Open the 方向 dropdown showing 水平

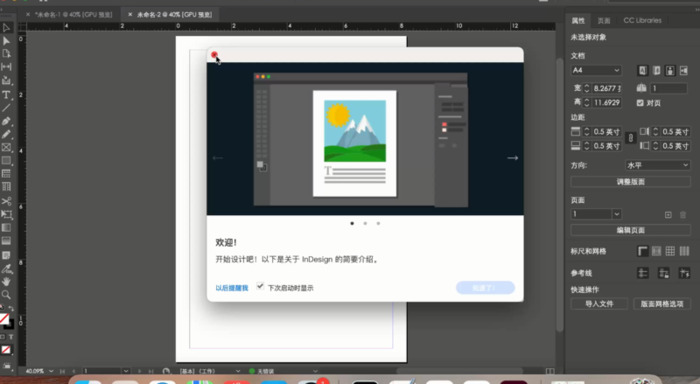[x=657, y=165]
